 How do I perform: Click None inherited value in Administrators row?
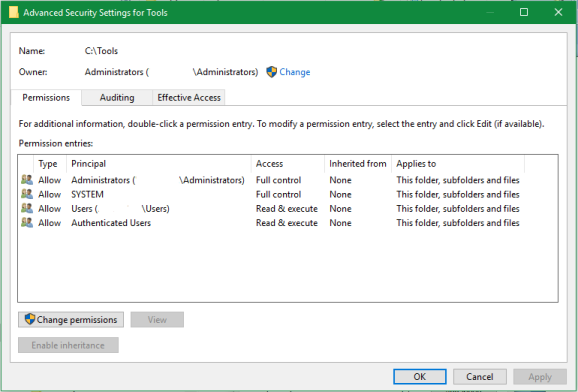coord(340,180)
